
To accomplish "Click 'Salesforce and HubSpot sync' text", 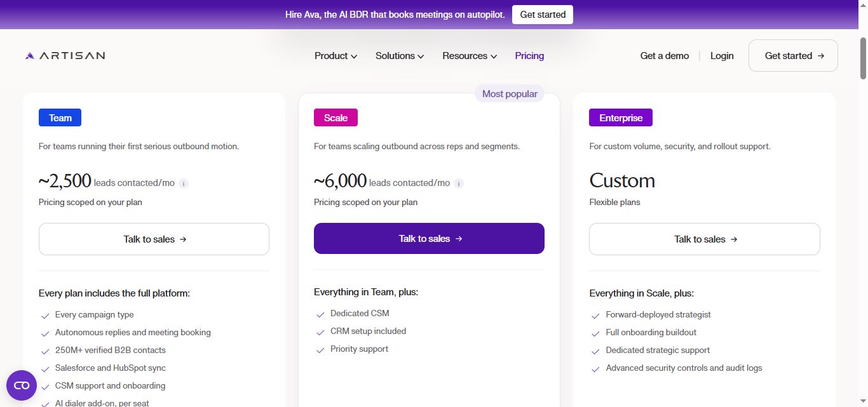I will click(x=111, y=368).
